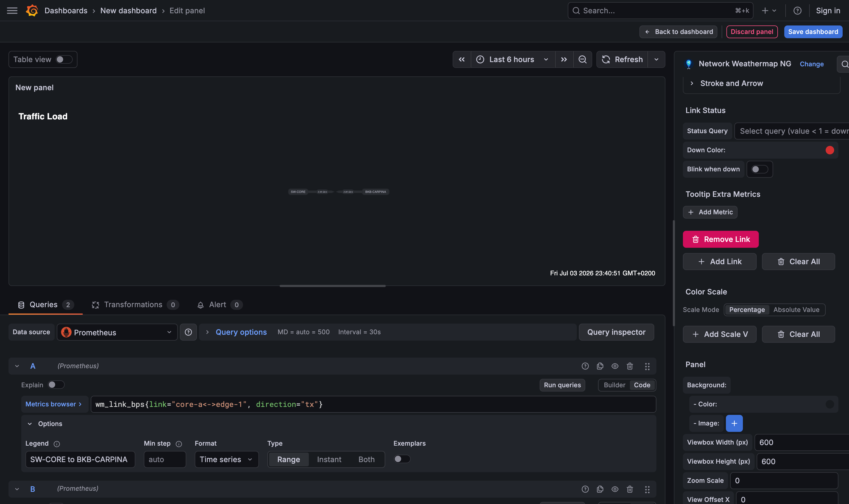Click Back to dashboard button
The image size is (849, 504).
click(x=678, y=32)
